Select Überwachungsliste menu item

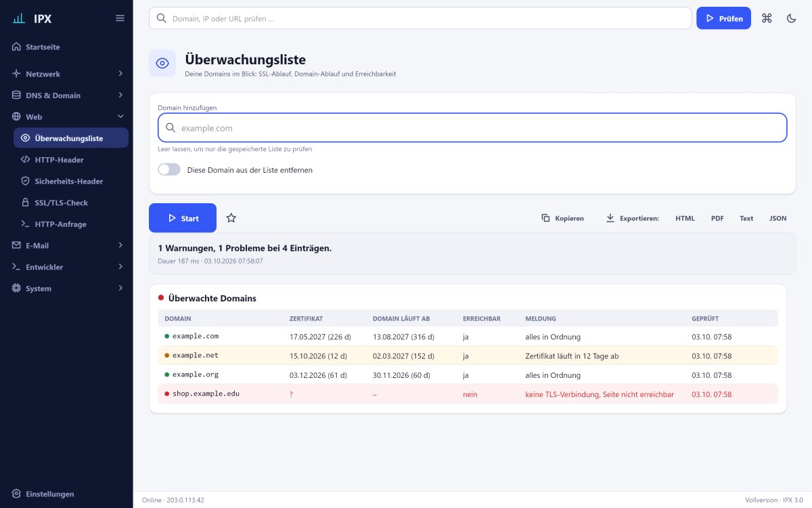[71, 138]
